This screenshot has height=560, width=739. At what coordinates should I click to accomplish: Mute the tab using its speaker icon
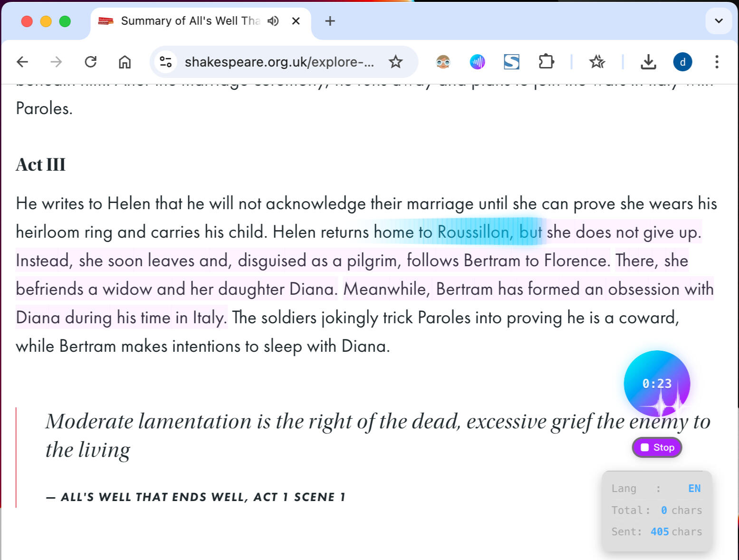coord(273,21)
